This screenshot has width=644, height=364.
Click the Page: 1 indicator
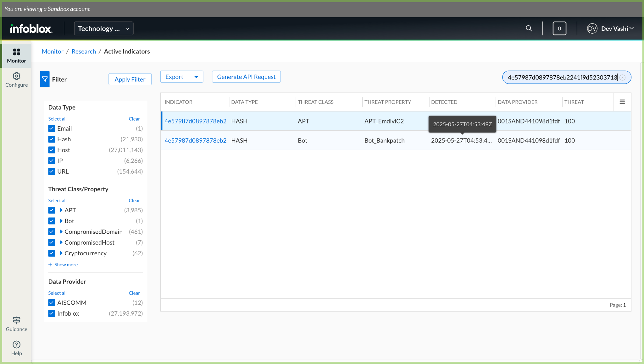pos(618,305)
